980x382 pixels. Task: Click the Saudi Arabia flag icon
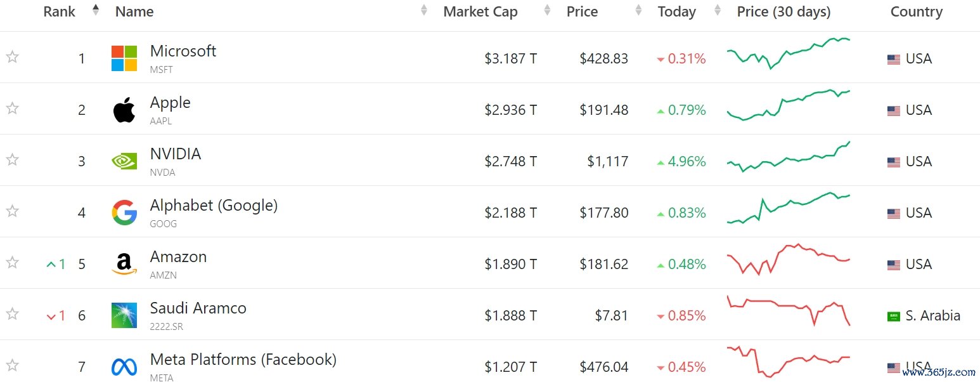[894, 317]
